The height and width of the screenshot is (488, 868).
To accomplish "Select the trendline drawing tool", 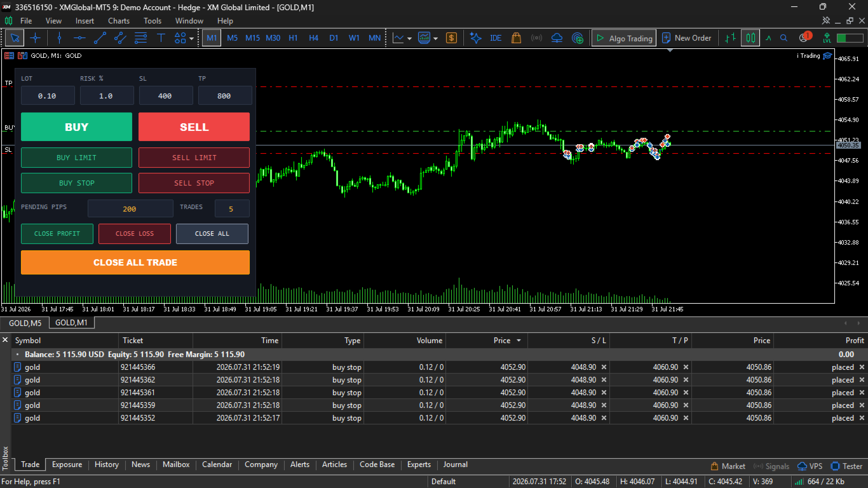I will tap(100, 38).
